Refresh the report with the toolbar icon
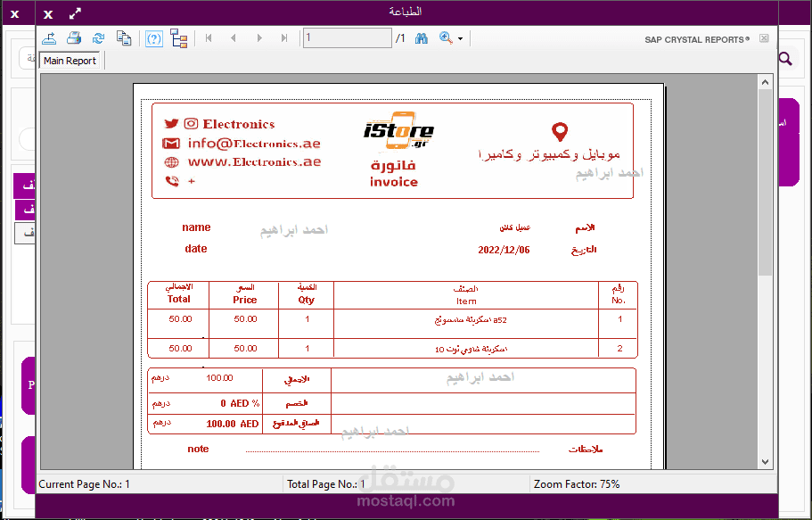The width and height of the screenshot is (812, 520). click(x=98, y=38)
